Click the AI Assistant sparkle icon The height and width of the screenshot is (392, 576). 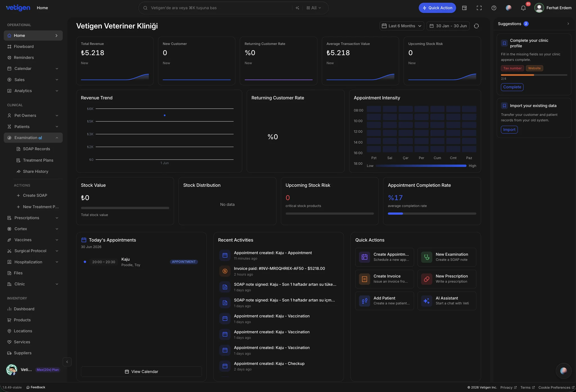tap(427, 301)
